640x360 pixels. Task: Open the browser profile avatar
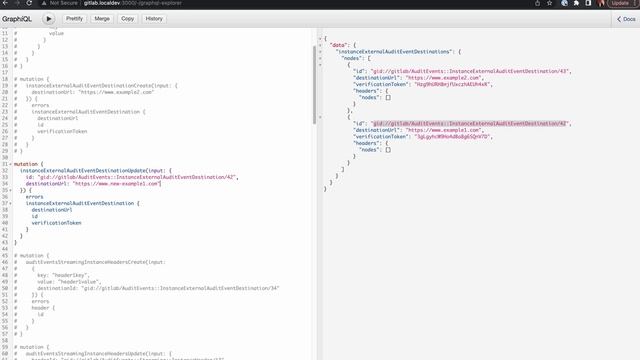(x=601, y=3)
